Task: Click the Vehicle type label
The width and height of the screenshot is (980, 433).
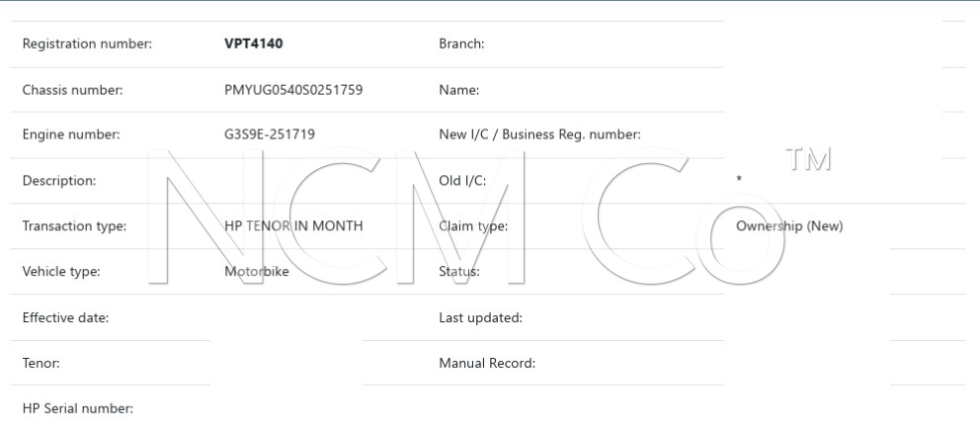Action: point(61,272)
